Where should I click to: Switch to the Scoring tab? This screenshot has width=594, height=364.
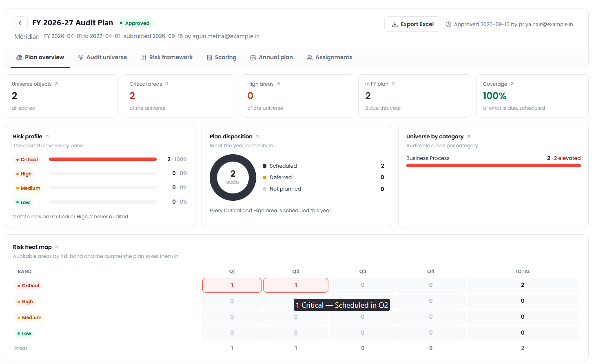(222, 58)
